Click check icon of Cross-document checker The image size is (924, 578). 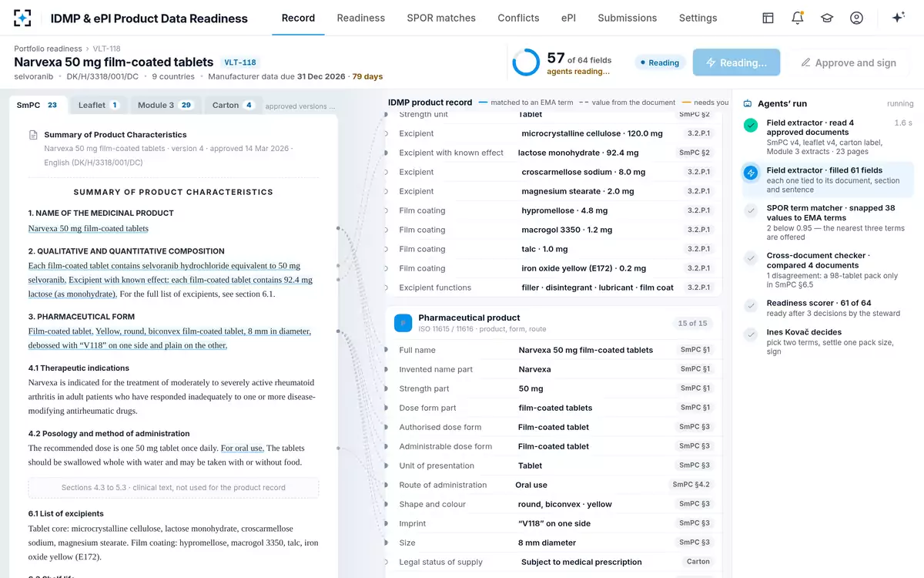coord(751,258)
